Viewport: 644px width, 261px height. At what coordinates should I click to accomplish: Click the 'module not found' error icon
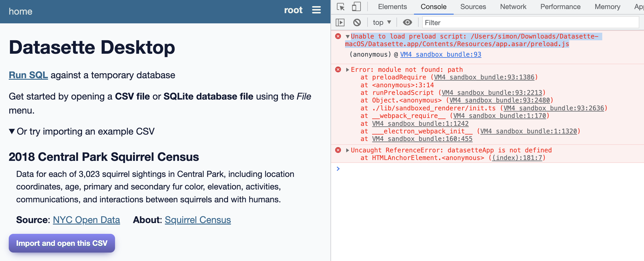pyautogui.click(x=338, y=69)
